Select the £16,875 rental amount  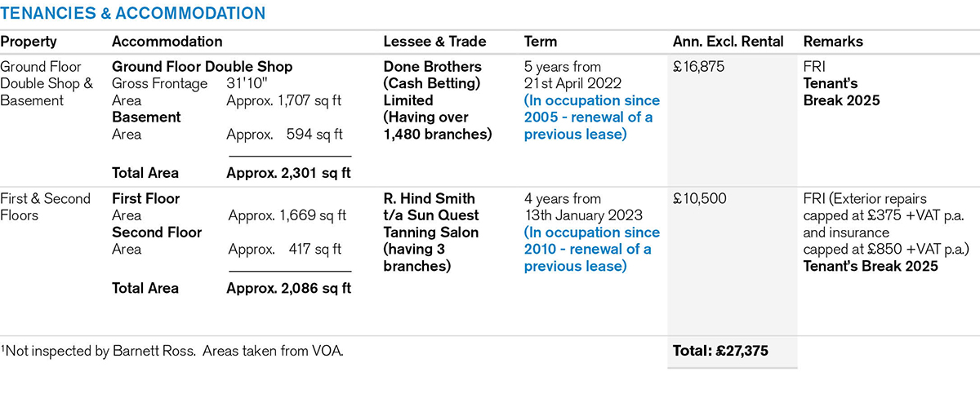coord(700,67)
